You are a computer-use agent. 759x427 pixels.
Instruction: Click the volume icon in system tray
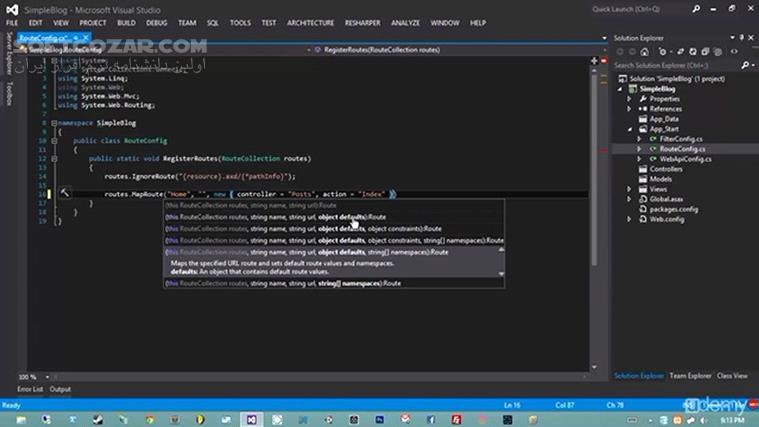(704, 420)
